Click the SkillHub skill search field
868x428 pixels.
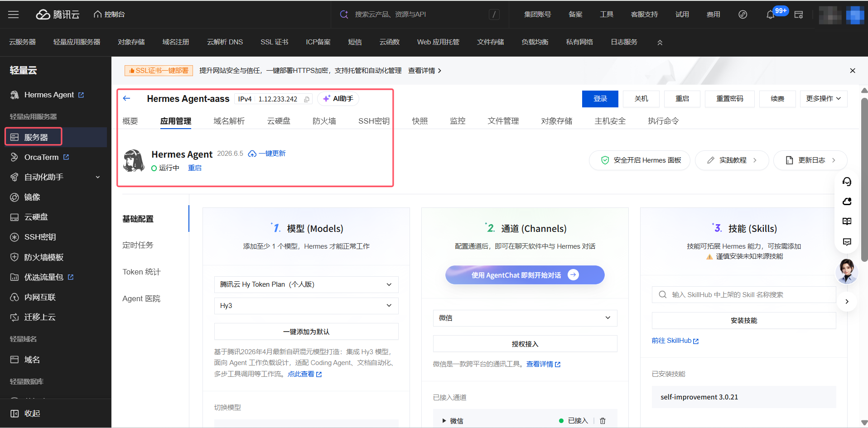[x=744, y=295]
